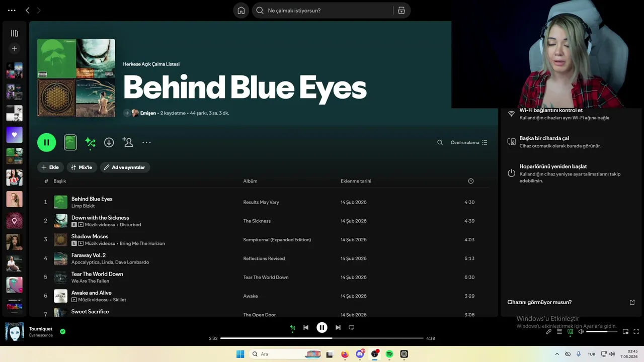The height and width of the screenshot is (362, 644).
Task: Select the Tear The World Down track title
Action: pos(97,274)
